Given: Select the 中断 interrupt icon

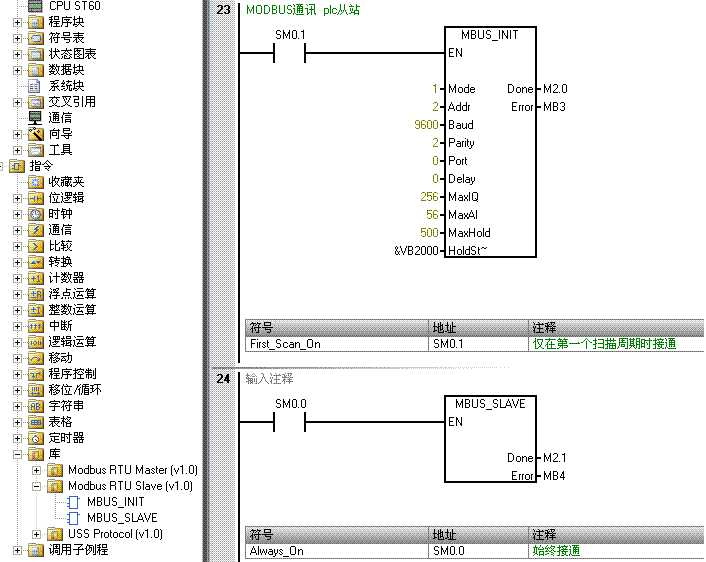Looking at the screenshot, I should point(36,326).
